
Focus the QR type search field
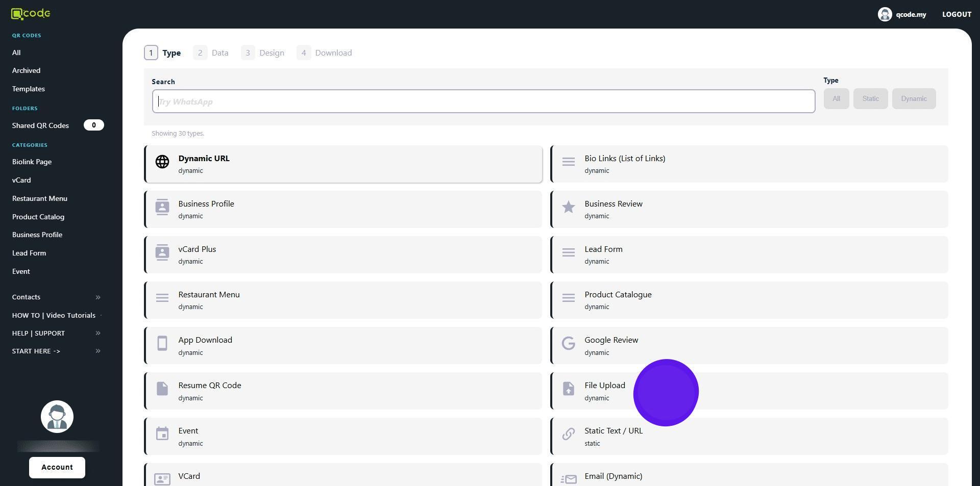pos(483,101)
